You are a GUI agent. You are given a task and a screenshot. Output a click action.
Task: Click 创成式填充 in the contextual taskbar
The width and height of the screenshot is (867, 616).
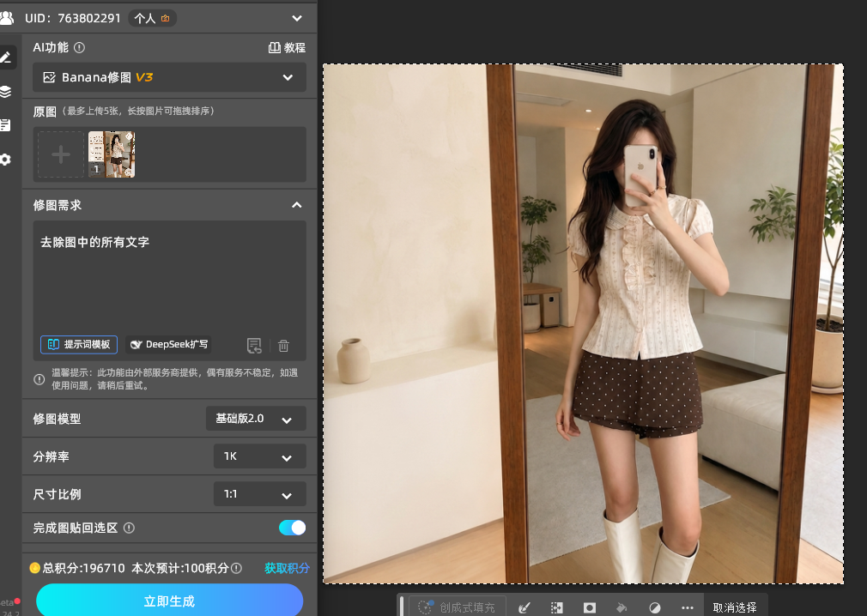tap(458, 607)
